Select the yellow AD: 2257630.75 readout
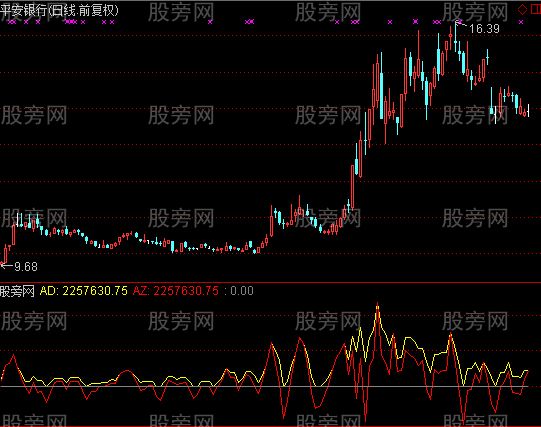 coord(83,291)
